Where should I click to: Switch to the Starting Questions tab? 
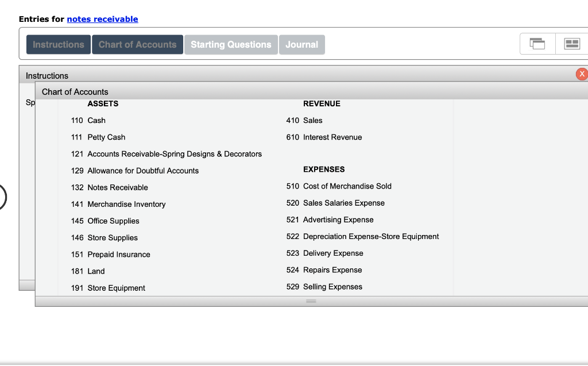point(231,44)
